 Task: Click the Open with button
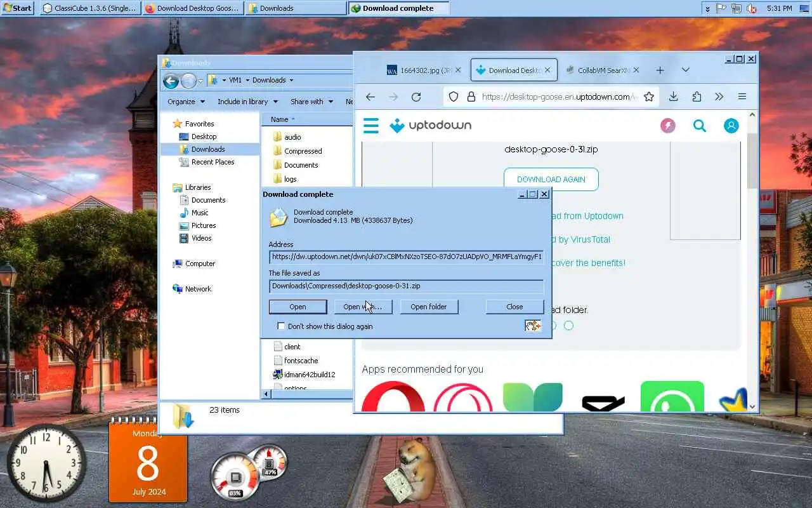click(x=363, y=307)
